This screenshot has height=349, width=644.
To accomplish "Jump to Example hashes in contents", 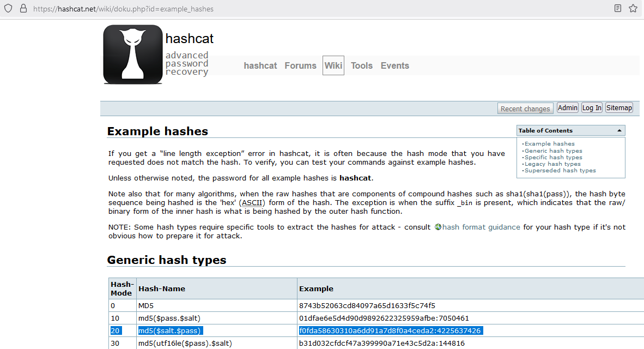I will (550, 144).
